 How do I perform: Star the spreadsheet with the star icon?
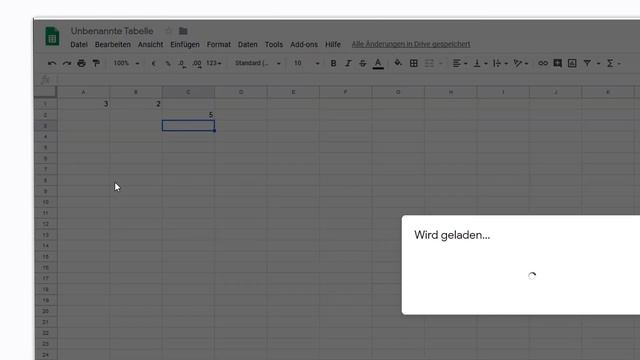[x=168, y=31]
